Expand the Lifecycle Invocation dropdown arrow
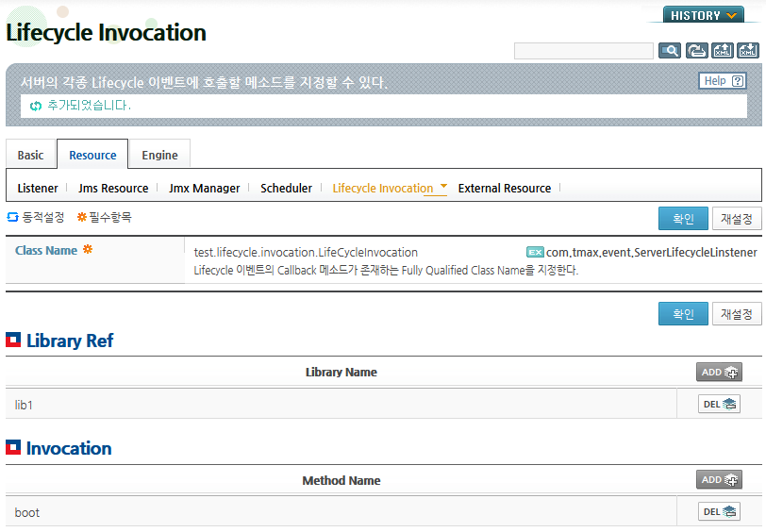Image resolution: width=766 pixels, height=532 pixels. pyautogui.click(x=443, y=186)
